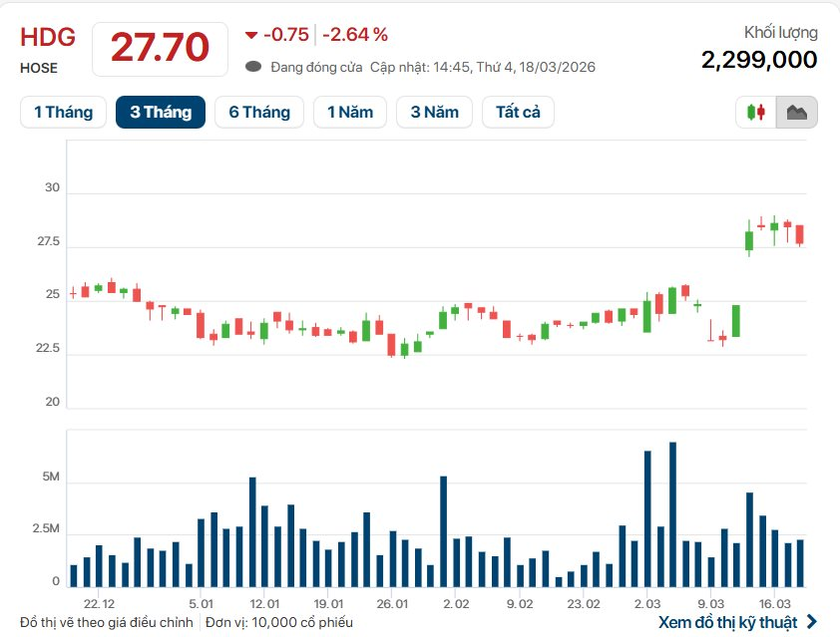Click the rightmost candlestick on price chart
The width and height of the screenshot is (840, 637).
pos(799,234)
